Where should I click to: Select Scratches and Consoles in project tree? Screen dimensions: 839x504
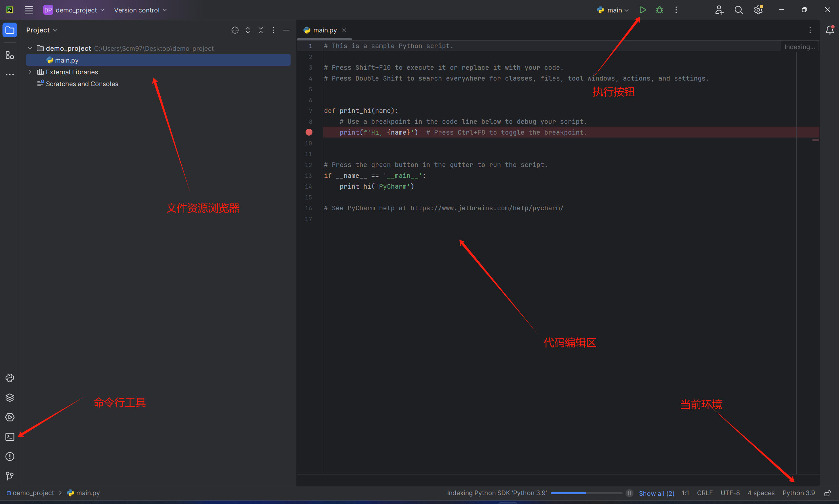82,84
